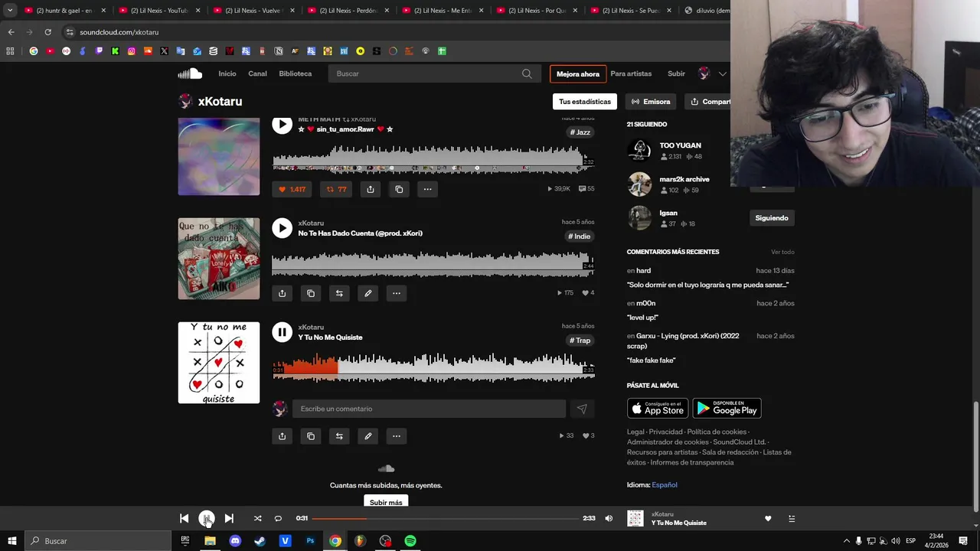Open the Y tu no me quisiste artwork
The width and height of the screenshot is (980, 551).
[219, 363]
